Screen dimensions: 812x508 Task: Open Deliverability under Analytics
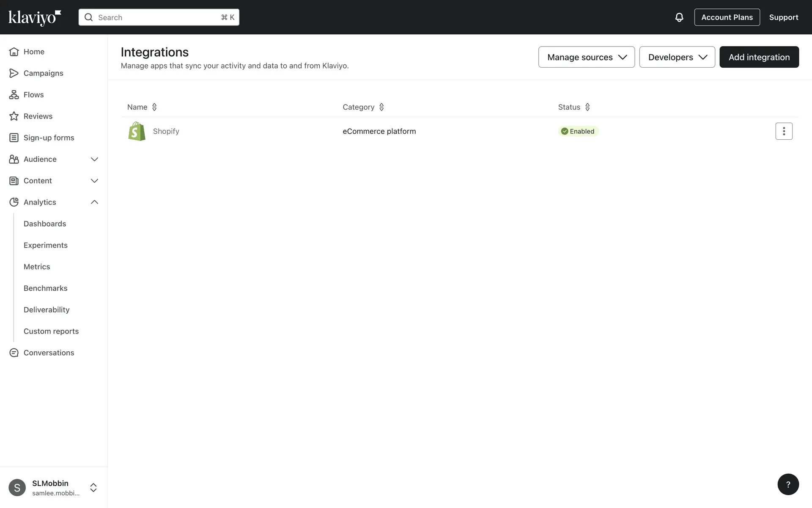[x=47, y=310]
